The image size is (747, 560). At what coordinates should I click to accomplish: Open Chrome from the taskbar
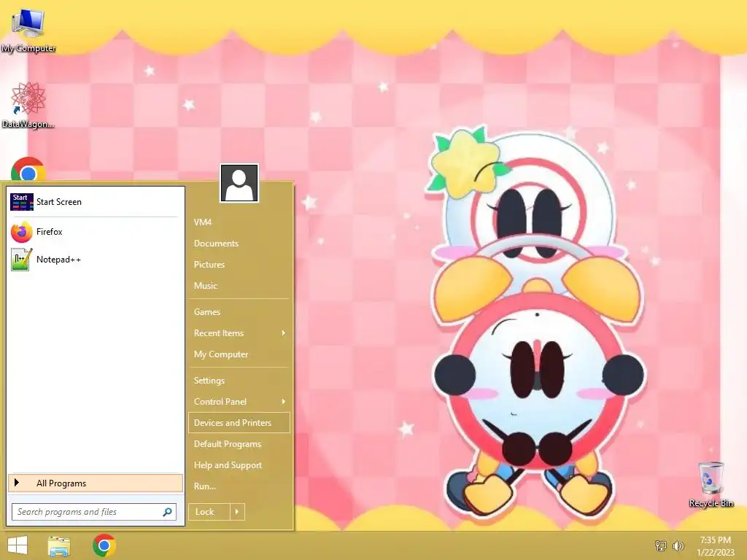click(104, 545)
